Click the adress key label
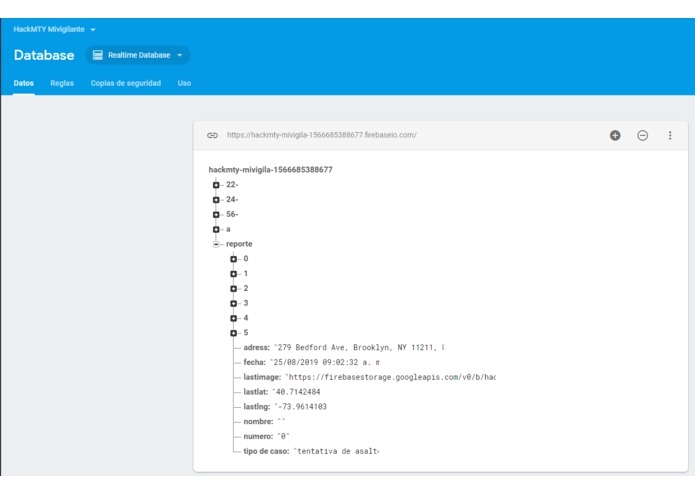The width and height of the screenshot is (695, 494). [x=256, y=347]
